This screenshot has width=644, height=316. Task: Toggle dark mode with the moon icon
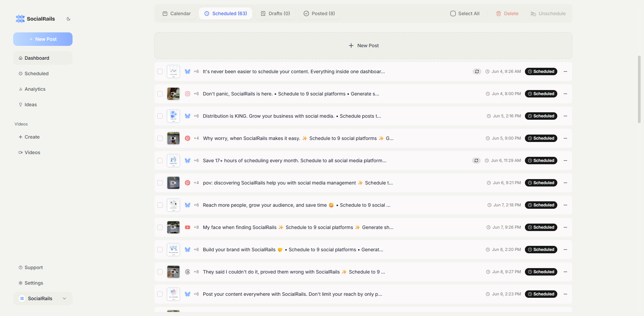tap(68, 19)
